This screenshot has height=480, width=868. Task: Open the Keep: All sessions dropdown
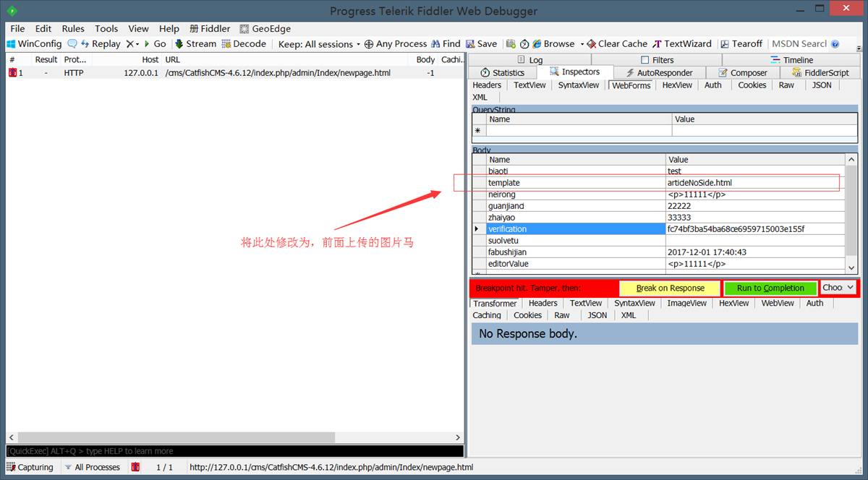tap(320, 43)
